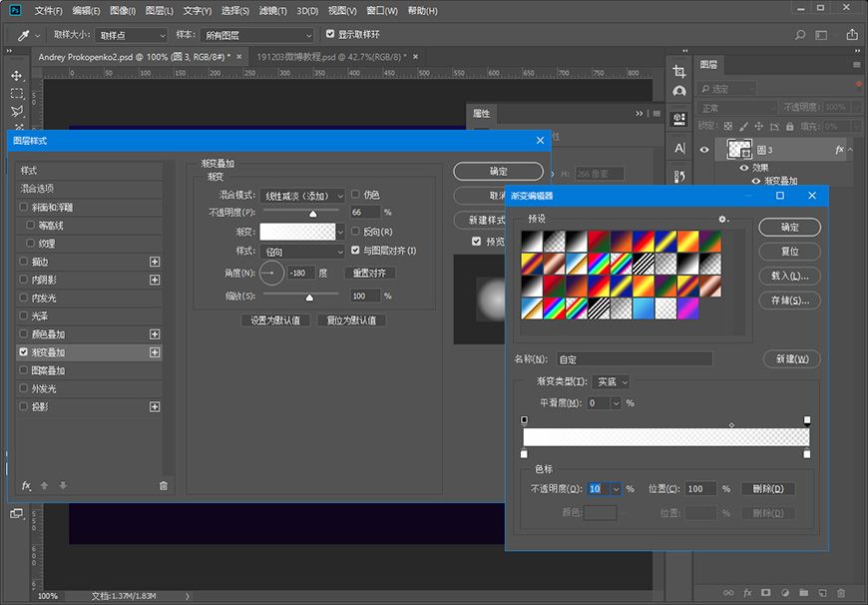This screenshot has height=605, width=868.
Task: Click plus icon beside 渐变叠加 effect
Action: pyautogui.click(x=155, y=352)
